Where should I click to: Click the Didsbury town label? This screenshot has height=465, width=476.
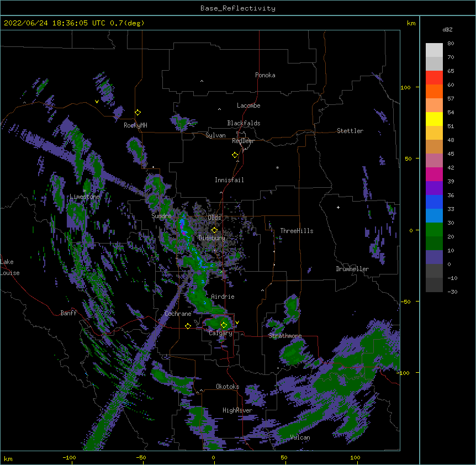pyautogui.click(x=212, y=238)
